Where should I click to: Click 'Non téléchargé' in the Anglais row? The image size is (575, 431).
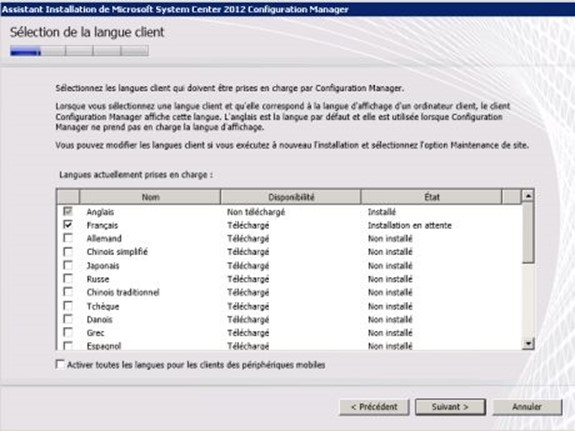[256, 212]
